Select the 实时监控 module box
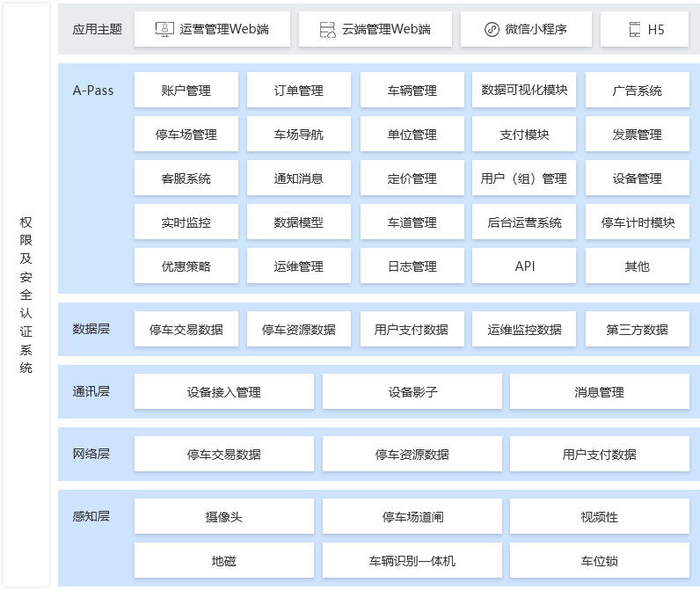Image resolution: width=700 pixels, height=590 pixels. [x=186, y=222]
